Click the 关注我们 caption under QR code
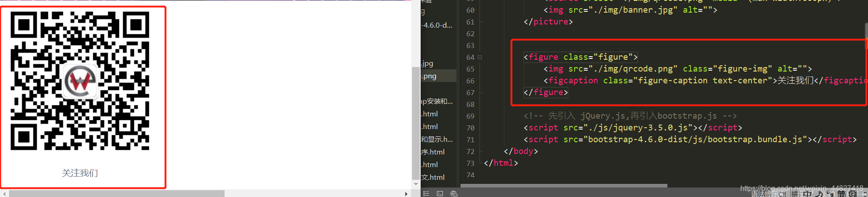 click(x=80, y=173)
